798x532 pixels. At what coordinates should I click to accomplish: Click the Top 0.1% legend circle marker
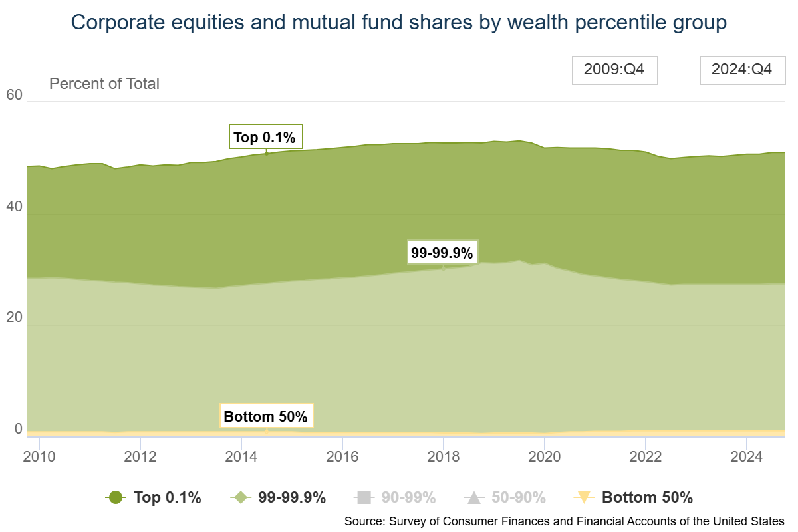coord(116,497)
